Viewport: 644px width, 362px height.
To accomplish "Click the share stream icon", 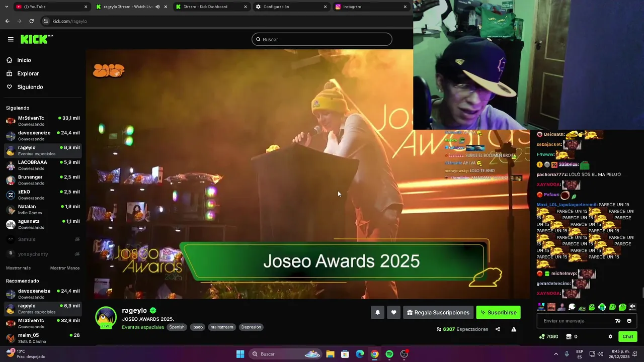I will tap(498, 329).
